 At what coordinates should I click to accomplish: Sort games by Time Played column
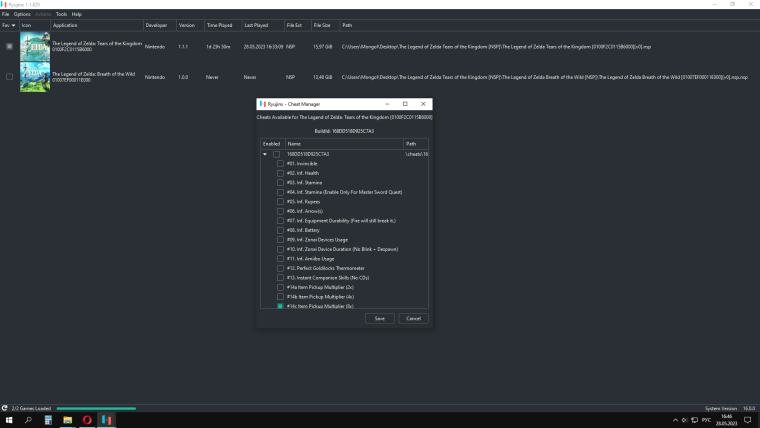tap(223, 25)
